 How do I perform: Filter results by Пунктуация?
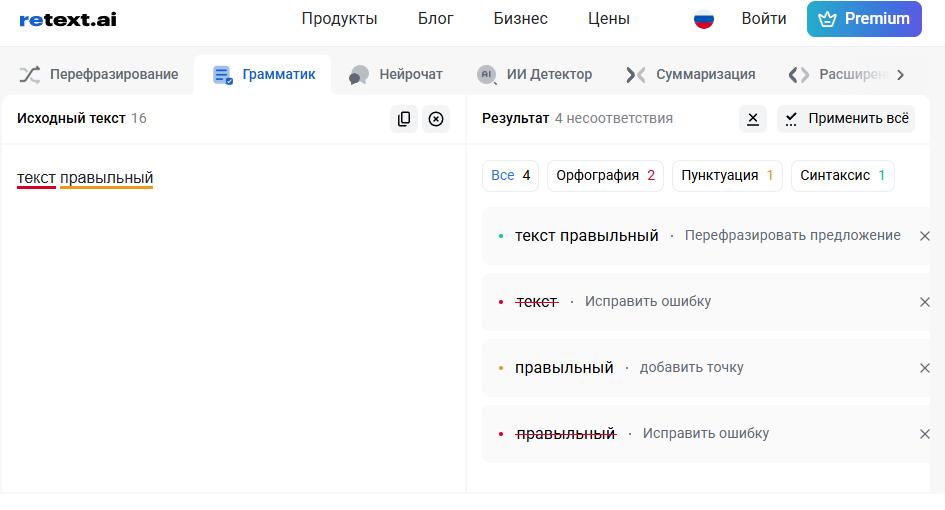point(727,175)
